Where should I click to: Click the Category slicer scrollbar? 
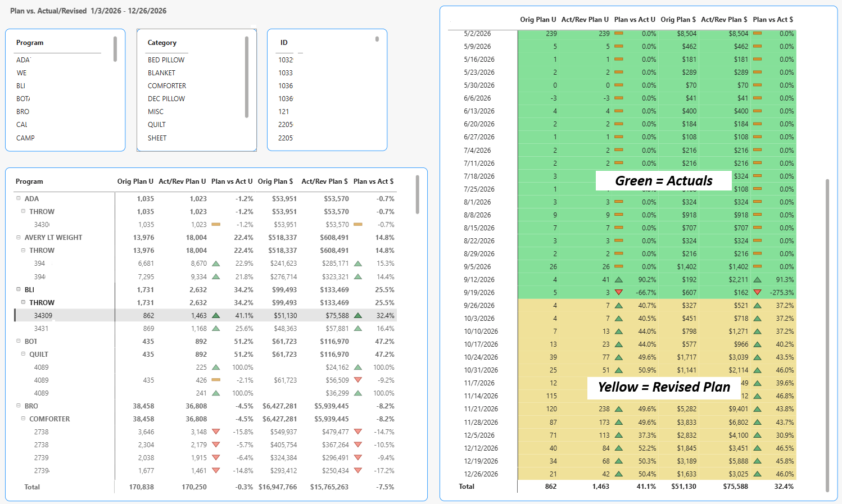(247, 77)
